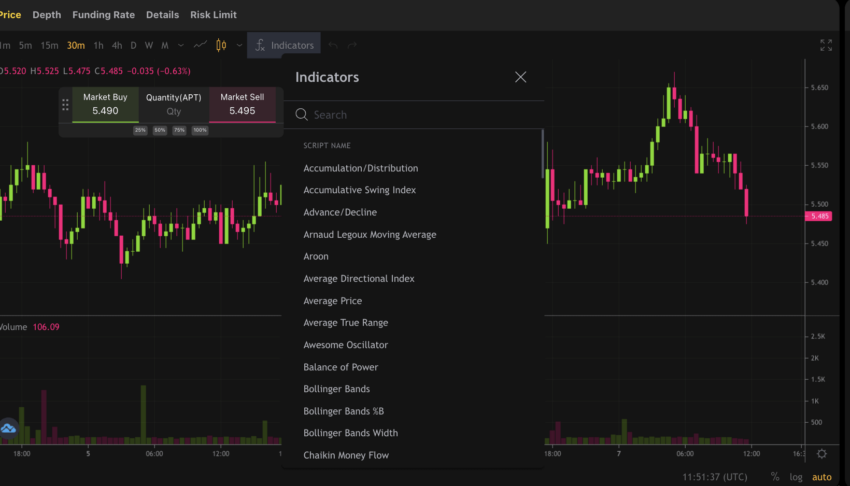Add the Bollinger Bands Width indicator

point(350,433)
